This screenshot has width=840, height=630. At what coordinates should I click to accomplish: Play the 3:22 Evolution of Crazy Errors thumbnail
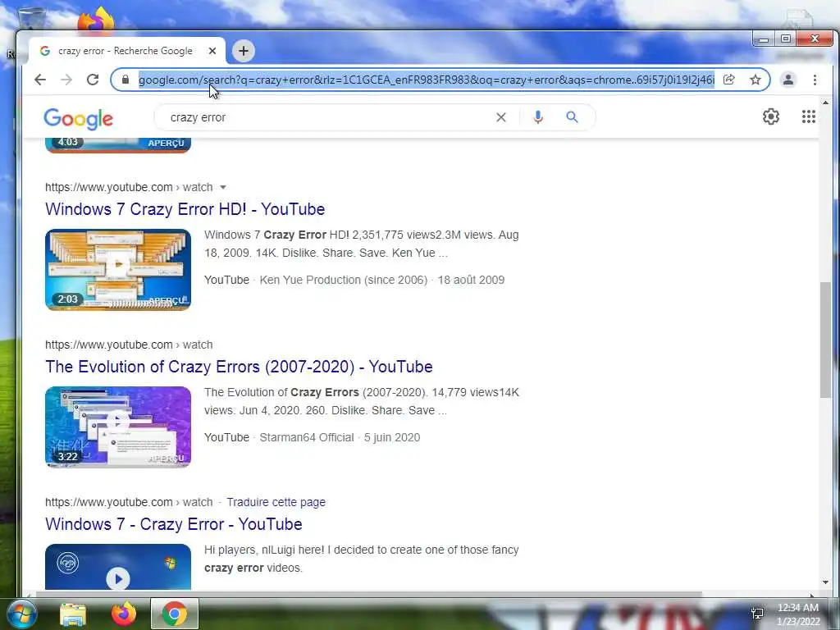tap(118, 427)
